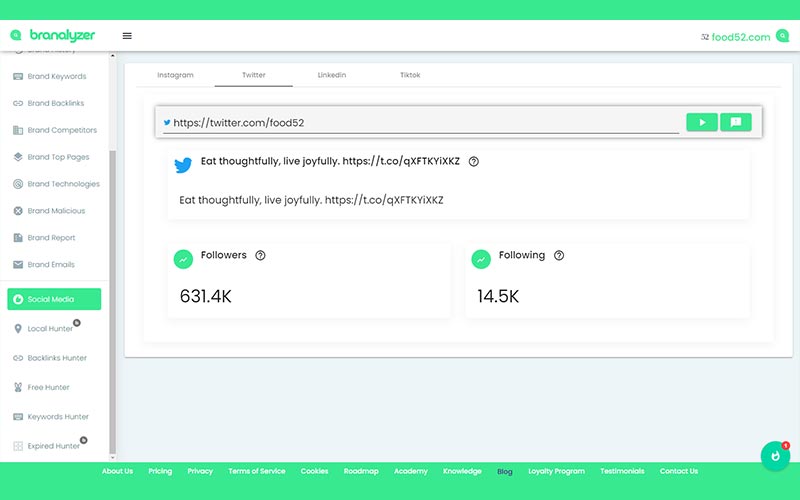
Task: Click the Expired Hunter grid icon
Action: tap(18, 446)
